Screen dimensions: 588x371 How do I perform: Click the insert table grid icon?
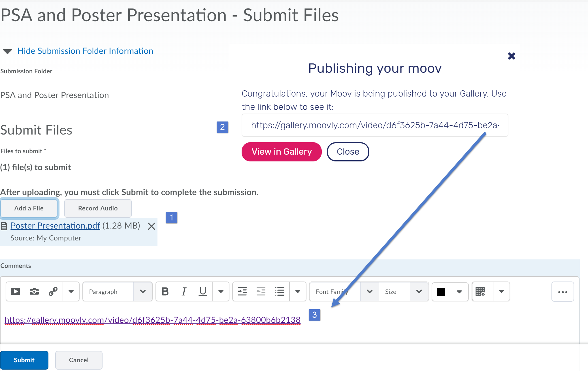(x=480, y=291)
